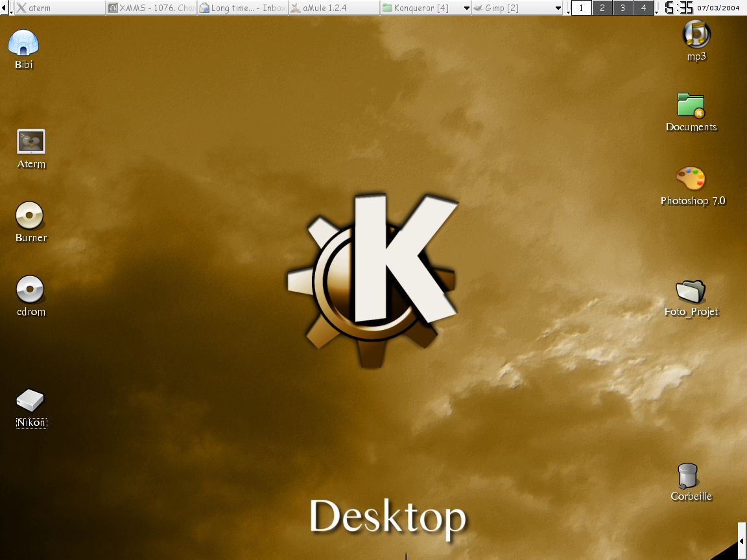747x560 pixels.
Task: Open the Corbeille trash can
Action: [687, 475]
